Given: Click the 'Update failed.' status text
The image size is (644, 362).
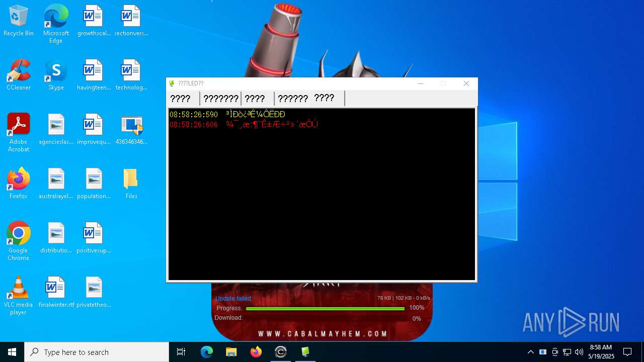Looking at the screenshot, I should click(x=233, y=299).
